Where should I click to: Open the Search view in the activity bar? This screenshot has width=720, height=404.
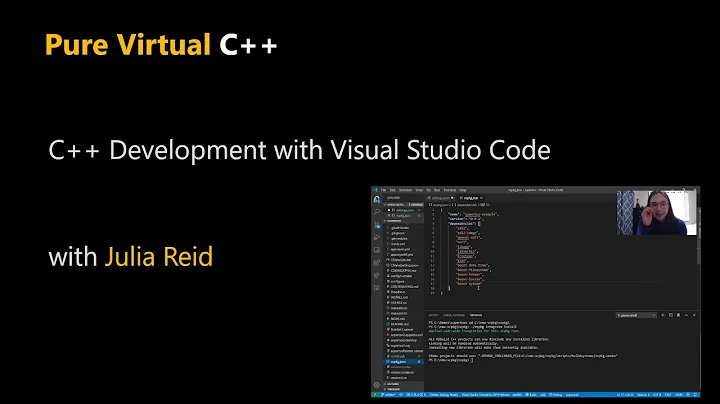(x=377, y=212)
